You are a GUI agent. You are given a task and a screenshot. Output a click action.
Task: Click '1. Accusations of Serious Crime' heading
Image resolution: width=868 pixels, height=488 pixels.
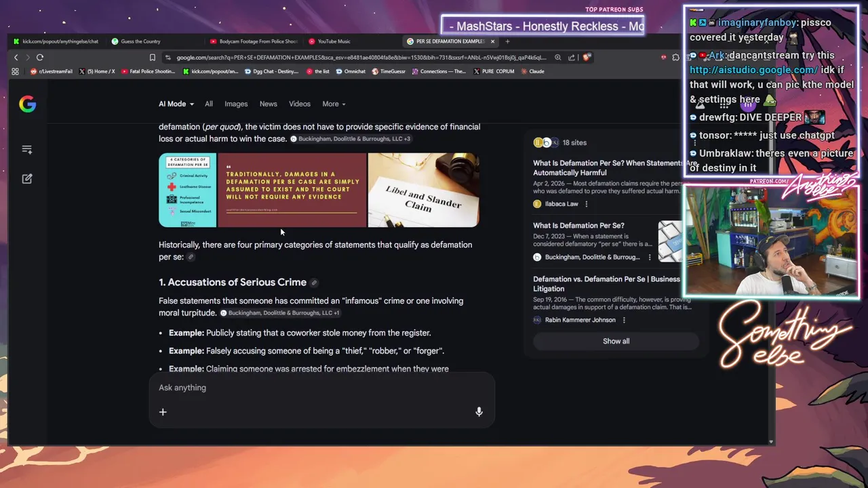233,283
